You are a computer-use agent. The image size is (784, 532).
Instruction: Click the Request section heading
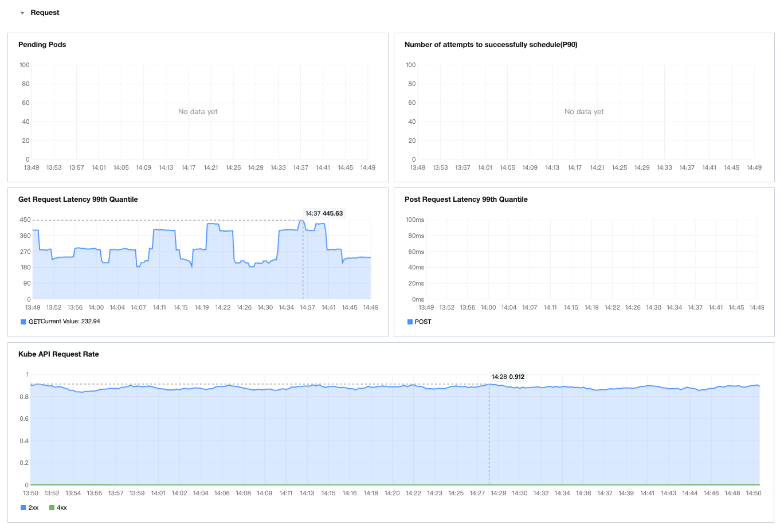tap(45, 13)
